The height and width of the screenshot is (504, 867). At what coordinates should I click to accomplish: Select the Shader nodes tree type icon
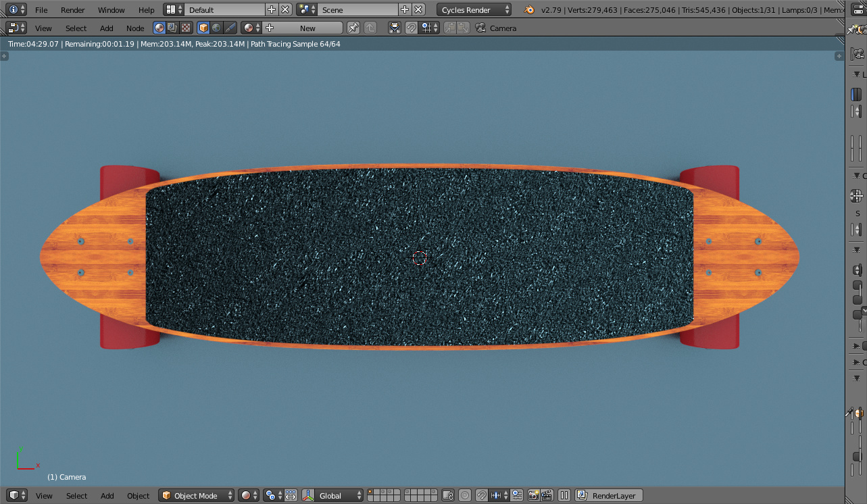(x=159, y=28)
